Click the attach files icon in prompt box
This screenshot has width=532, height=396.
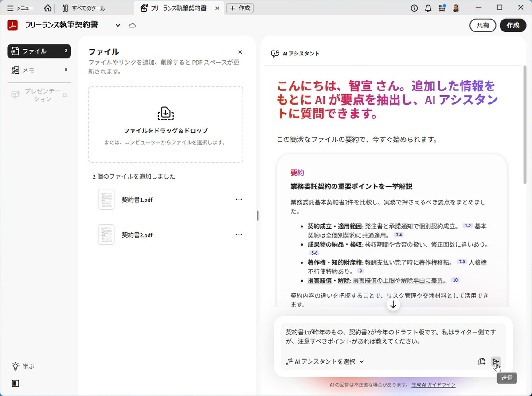pos(482,361)
